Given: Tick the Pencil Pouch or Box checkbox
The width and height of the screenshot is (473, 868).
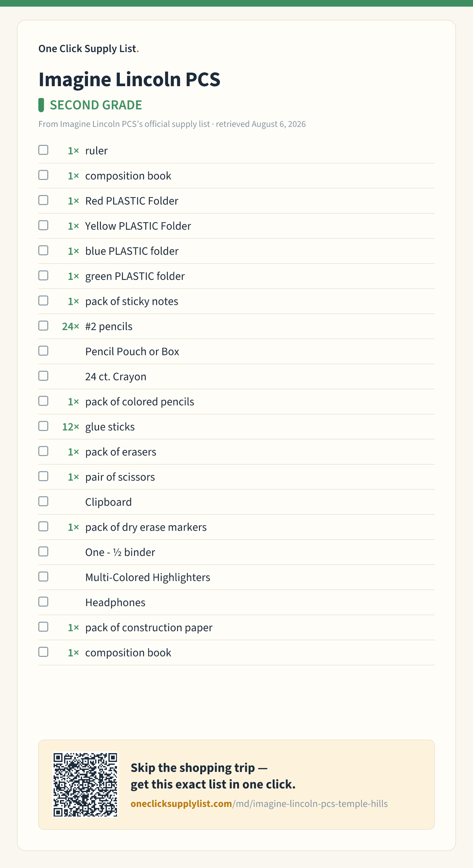Looking at the screenshot, I should [43, 351].
